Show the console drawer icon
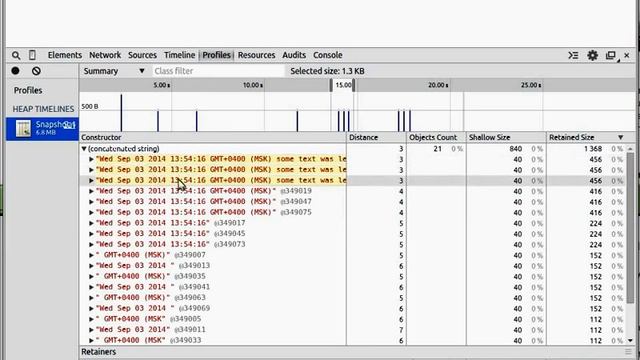This screenshot has width=640, height=360. [x=573, y=55]
